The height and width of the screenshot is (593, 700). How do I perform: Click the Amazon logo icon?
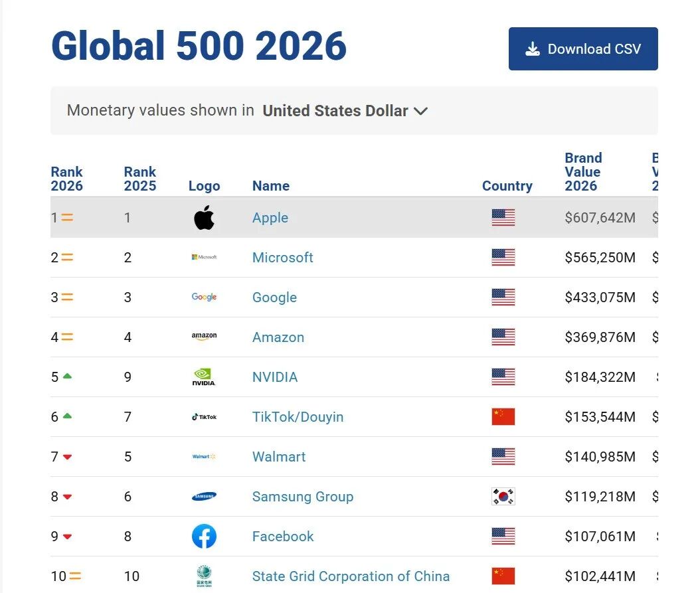[x=204, y=337]
